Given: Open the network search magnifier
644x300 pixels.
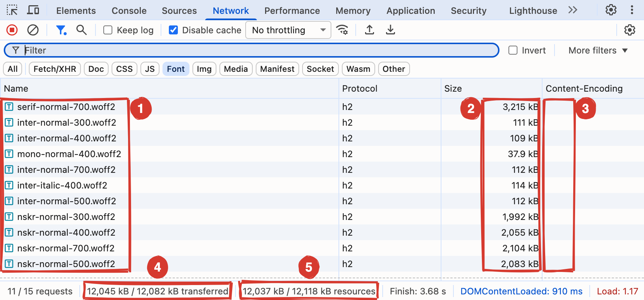Looking at the screenshot, I should (81, 30).
